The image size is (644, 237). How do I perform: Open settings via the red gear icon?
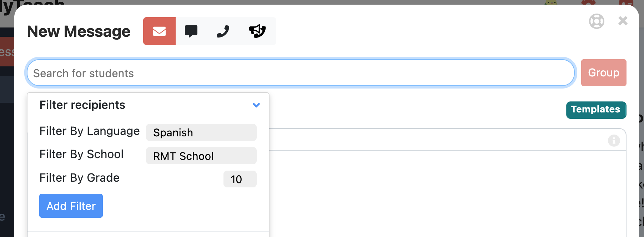(x=589, y=3)
